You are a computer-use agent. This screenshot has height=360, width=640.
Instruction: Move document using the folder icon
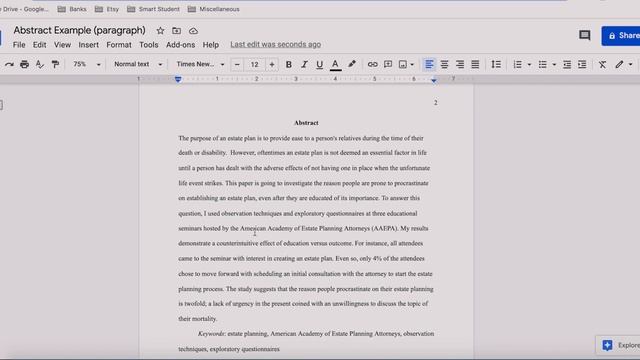[176, 31]
